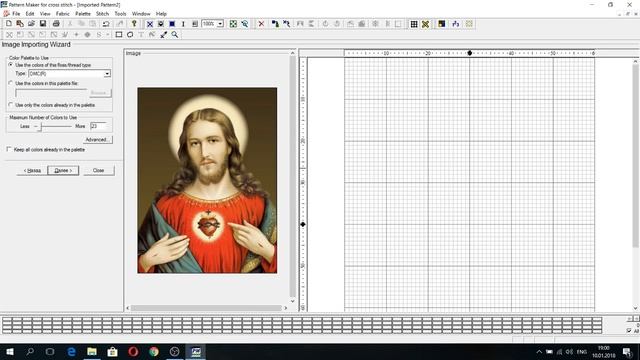
Task: Click the Import Image toolbar icon
Action: pyautogui.click(x=20, y=24)
